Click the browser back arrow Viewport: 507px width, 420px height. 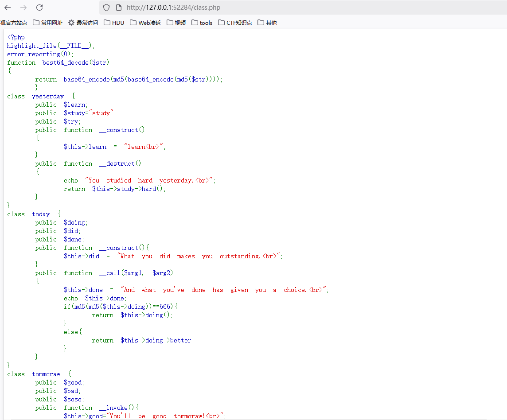(8, 8)
